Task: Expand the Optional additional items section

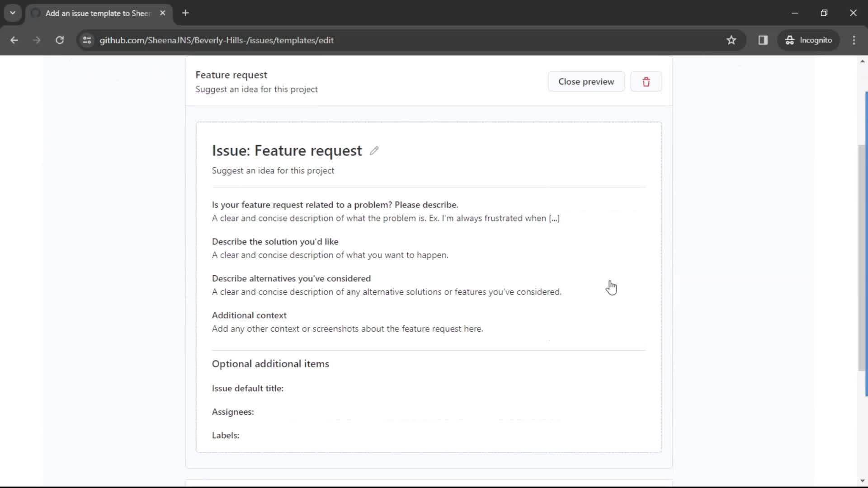Action: tap(271, 363)
